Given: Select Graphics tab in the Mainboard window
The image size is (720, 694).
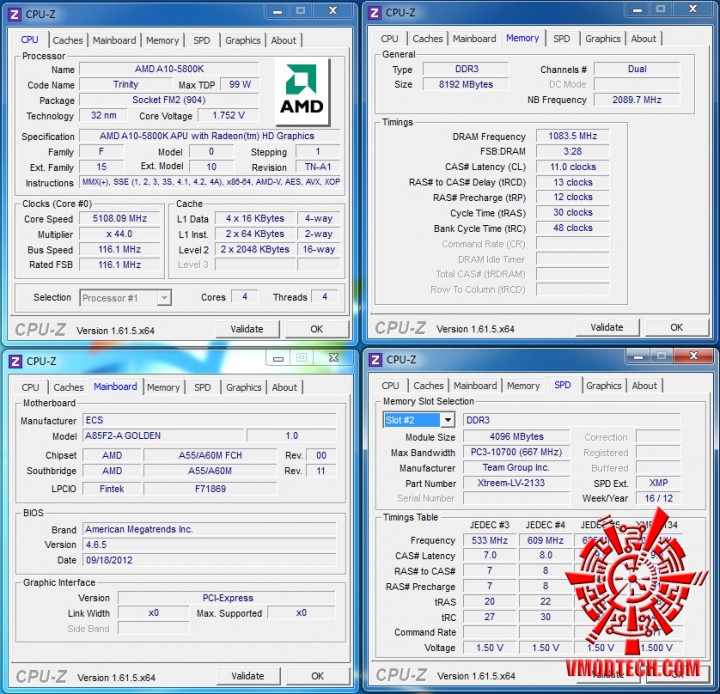Looking at the screenshot, I should click(244, 387).
